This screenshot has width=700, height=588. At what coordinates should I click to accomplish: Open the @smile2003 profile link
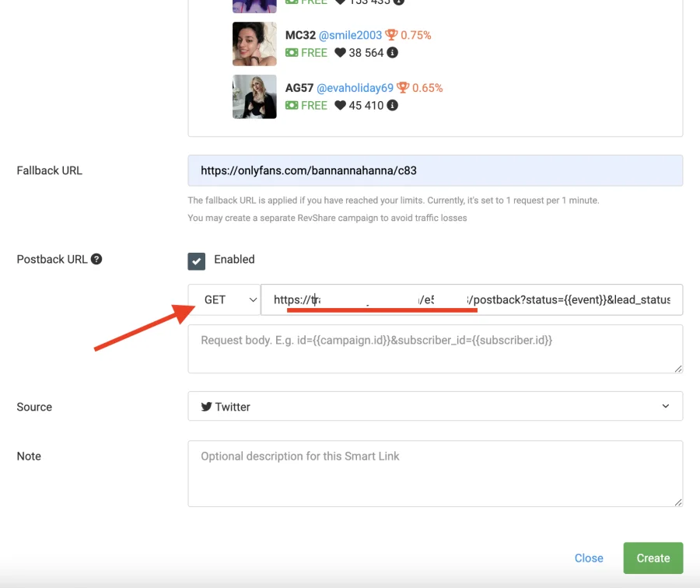click(x=349, y=35)
